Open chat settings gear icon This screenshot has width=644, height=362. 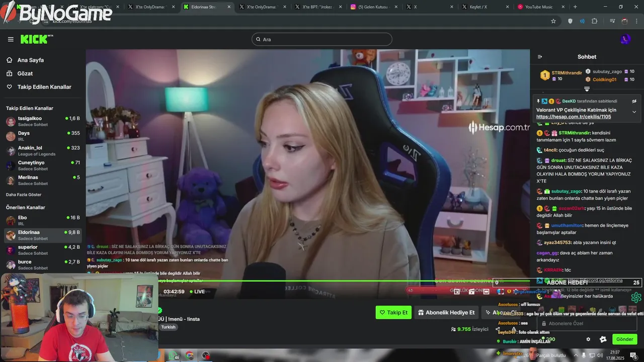click(x=588, y=339)
